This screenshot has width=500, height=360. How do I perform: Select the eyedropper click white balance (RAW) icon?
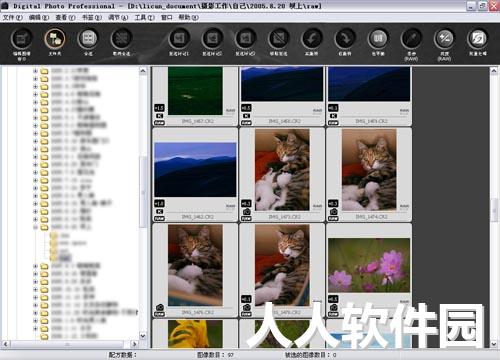click(x=411, y=39)
